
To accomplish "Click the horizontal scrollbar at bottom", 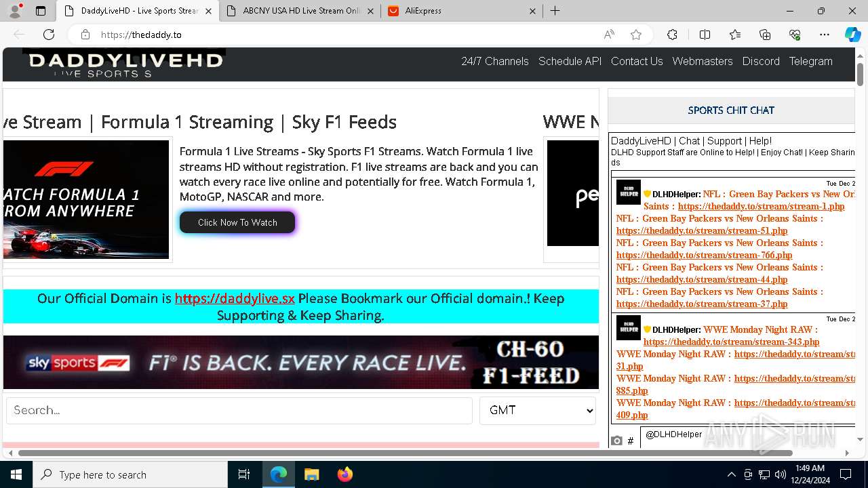I will (x=406, y=453).
